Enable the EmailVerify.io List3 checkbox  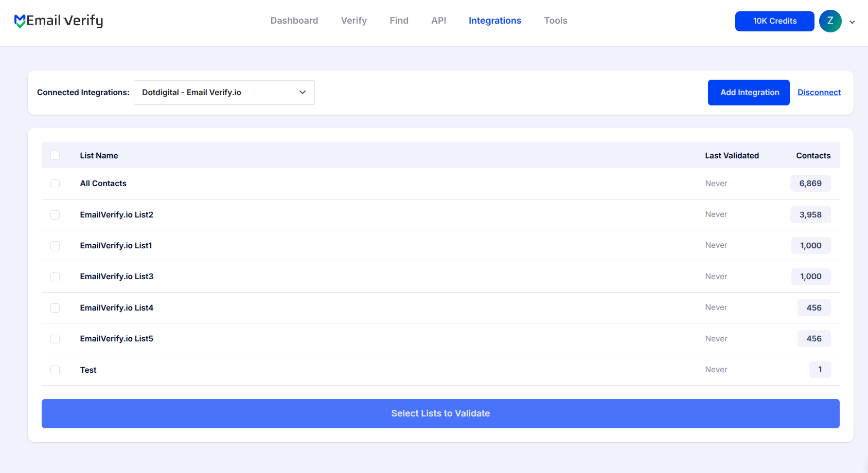click(55, 277)
